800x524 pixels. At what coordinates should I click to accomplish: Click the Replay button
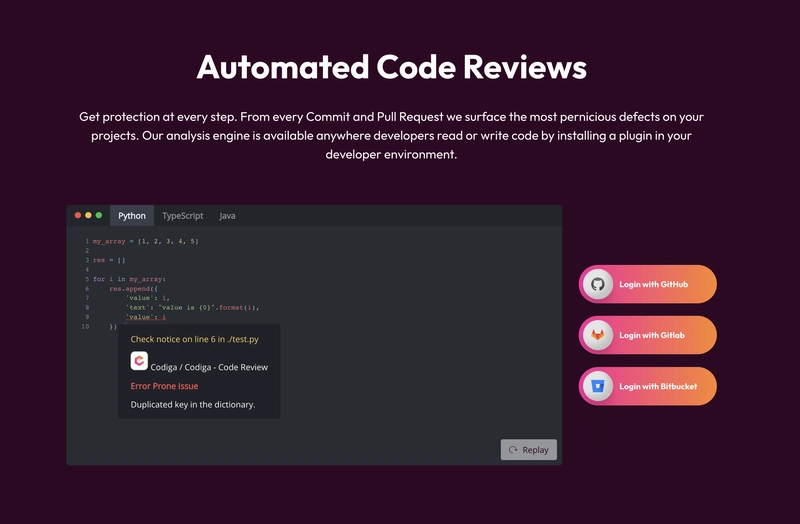click(x=529, y=450)
